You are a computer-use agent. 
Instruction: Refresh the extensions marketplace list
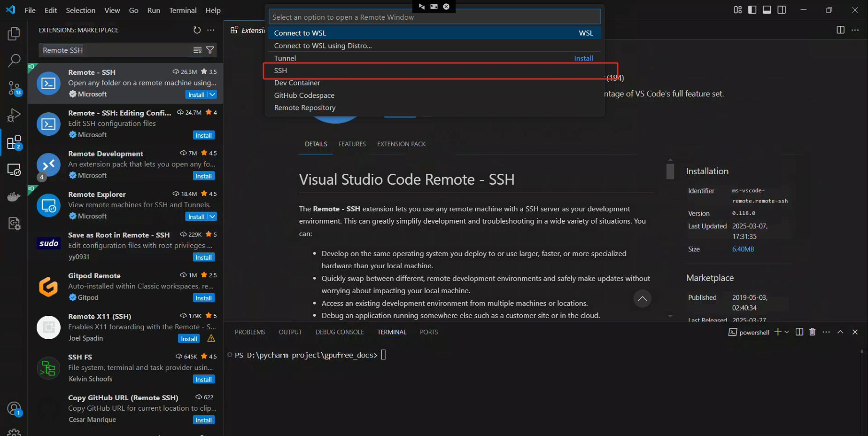point(197,30)
